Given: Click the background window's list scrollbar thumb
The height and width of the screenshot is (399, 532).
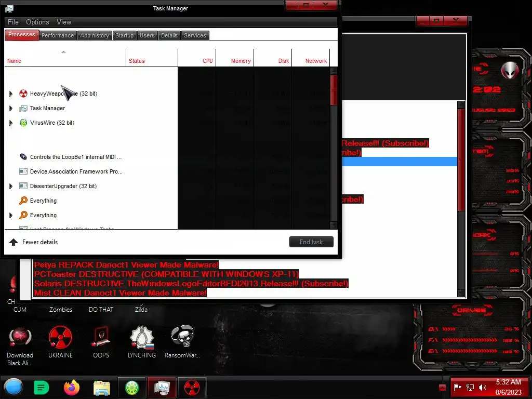Looking at the screenshot, I should click(x=461, y=159).
